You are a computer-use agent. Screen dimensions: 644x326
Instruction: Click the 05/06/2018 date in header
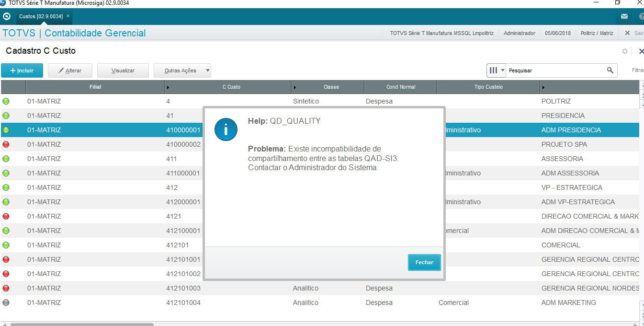[558, 33]
